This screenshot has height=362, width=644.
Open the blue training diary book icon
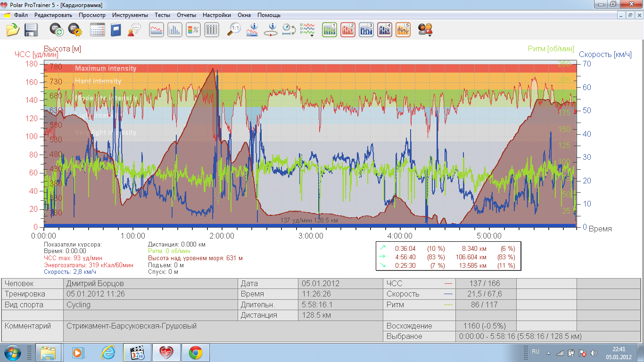(x=116, y=30)
